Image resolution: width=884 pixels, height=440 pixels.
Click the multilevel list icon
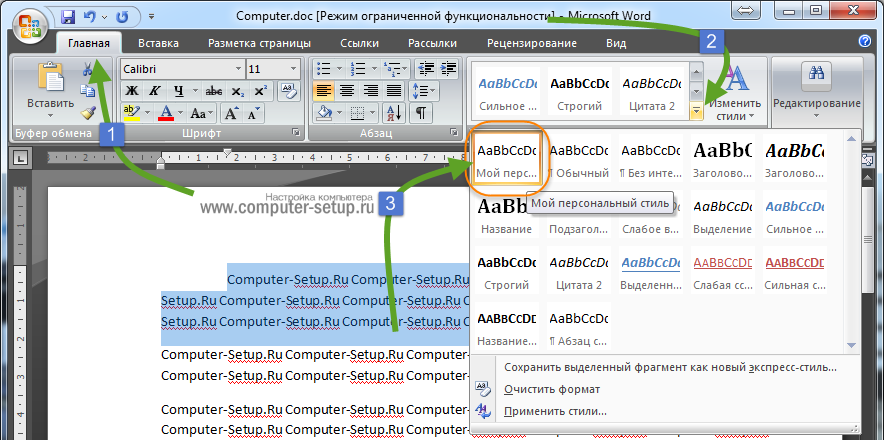point(390,69)
